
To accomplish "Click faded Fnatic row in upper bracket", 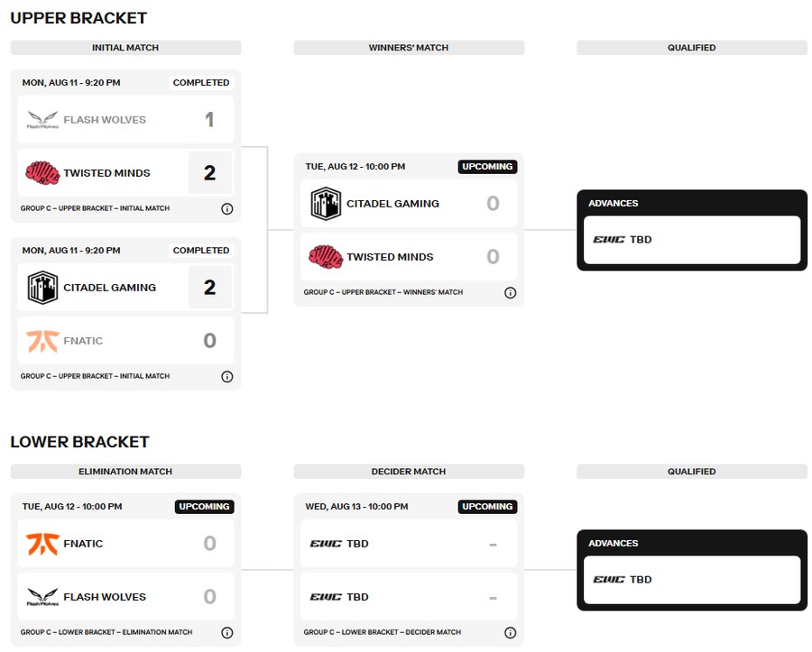I will pos(125,341).
